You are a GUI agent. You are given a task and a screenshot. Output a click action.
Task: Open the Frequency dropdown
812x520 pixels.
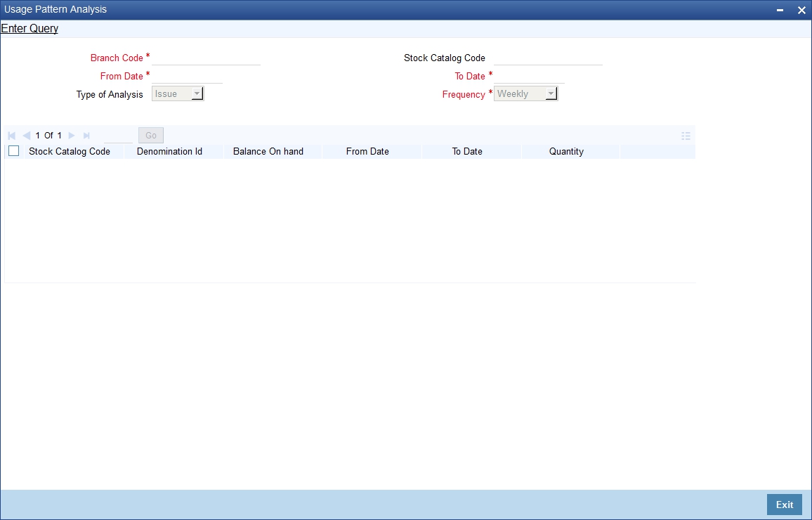525,93
